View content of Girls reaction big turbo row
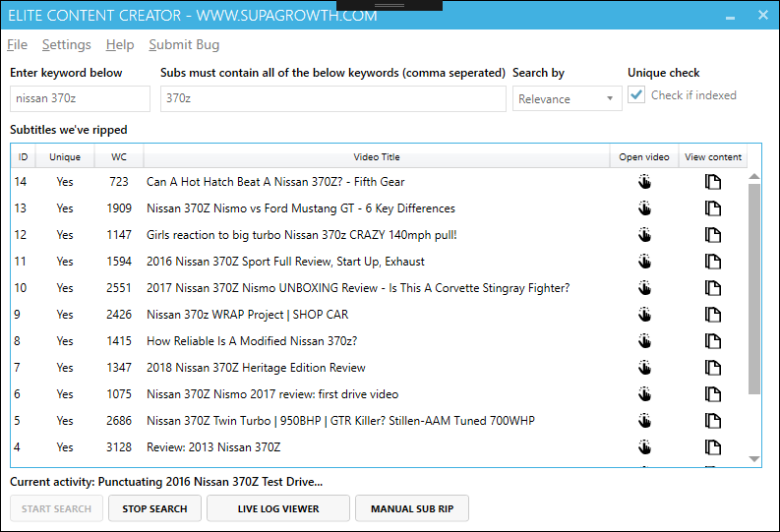Screen dimensions: 780x532 click(x=713, y=235)
